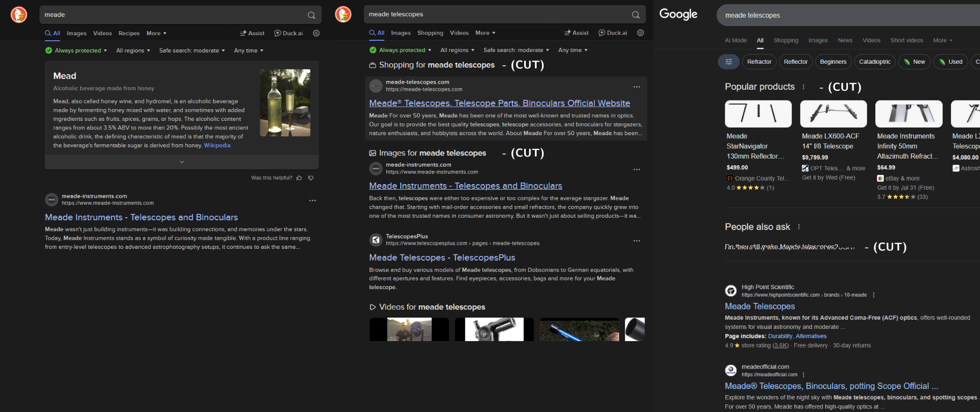Viewport: 980px width, 412px height.
Task: Open Meade StarNavigator 130mm Reflector product image
Action: pos(758,114)
